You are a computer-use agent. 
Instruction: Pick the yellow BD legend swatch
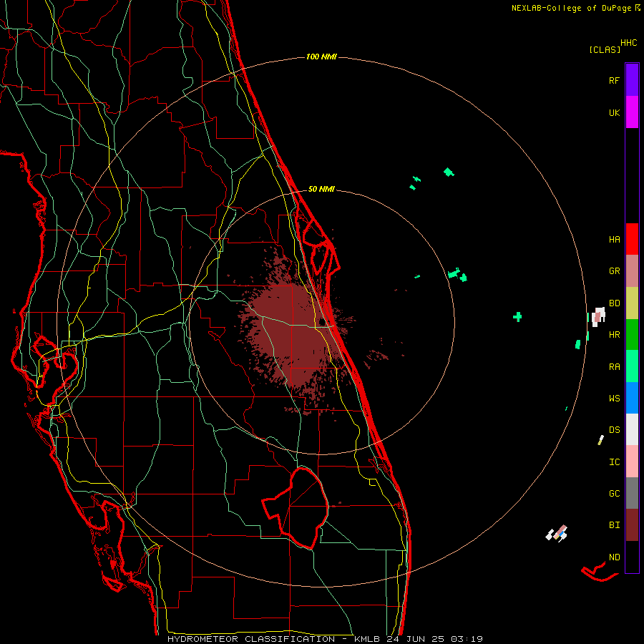(632, 303)
